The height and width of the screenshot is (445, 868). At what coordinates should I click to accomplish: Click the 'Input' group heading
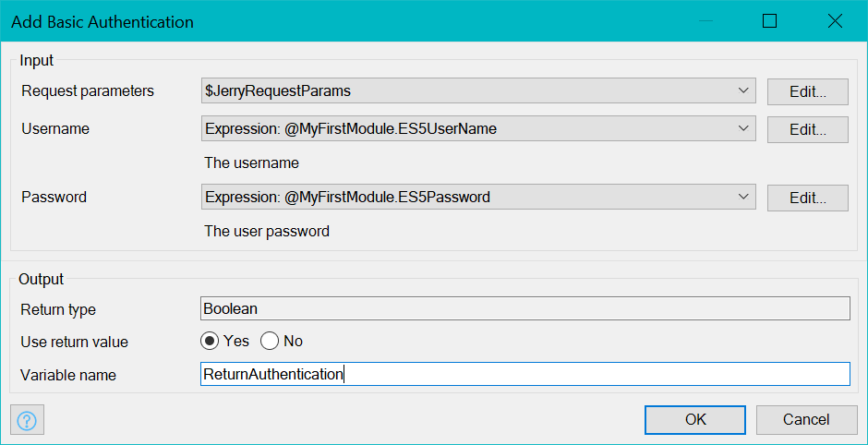point(37,60)
